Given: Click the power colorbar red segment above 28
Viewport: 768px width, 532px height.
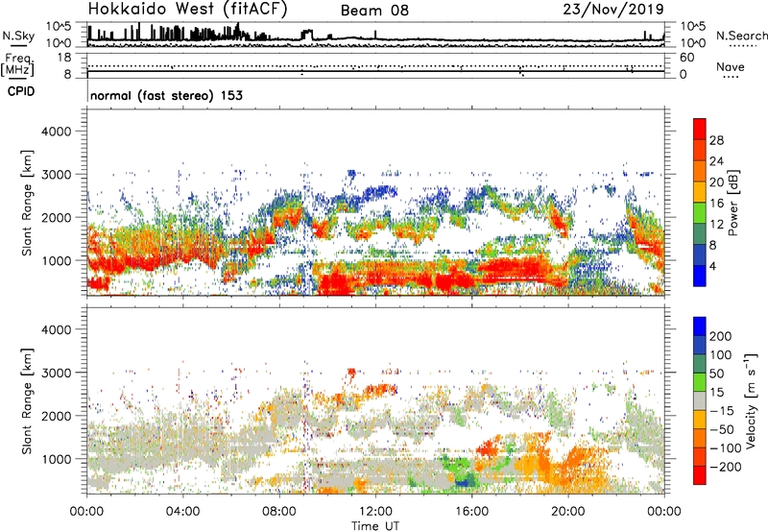Looking at the screenshot, I should [x=700, y=129].
